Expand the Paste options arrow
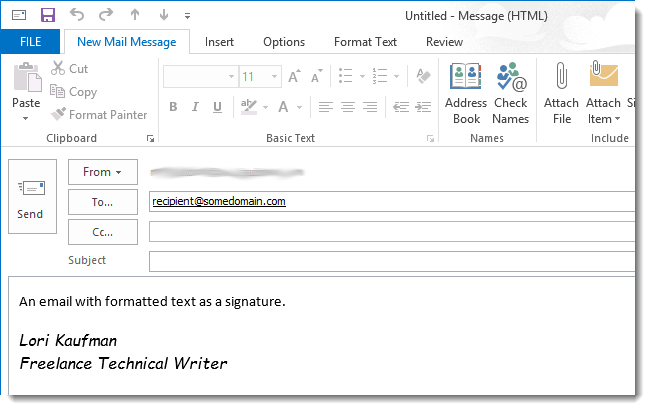This screenshot has height=410, width=650. tap(26, 119)
